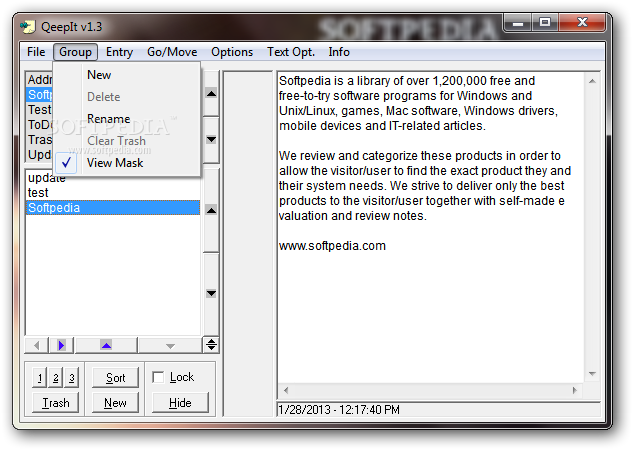Select the Upd group in the group list
633x450 pixels.
pyautogui.click(x=40, y=155)
